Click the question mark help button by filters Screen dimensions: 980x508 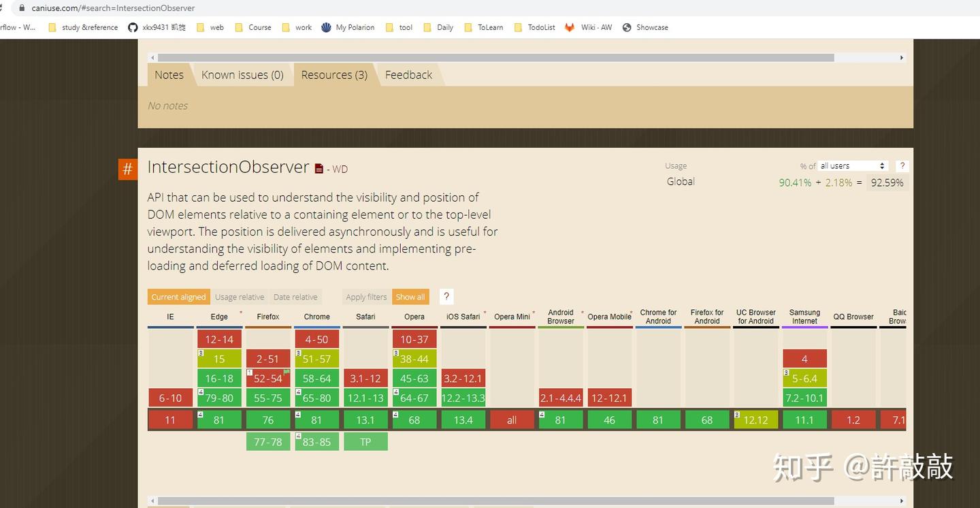click(x=446, y=296)
